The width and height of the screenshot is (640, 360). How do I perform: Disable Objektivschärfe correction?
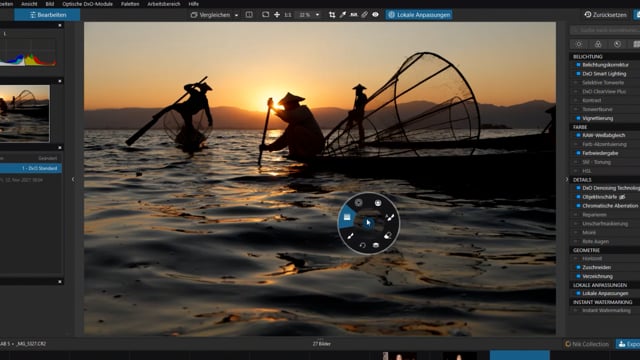tap(578, 197)
